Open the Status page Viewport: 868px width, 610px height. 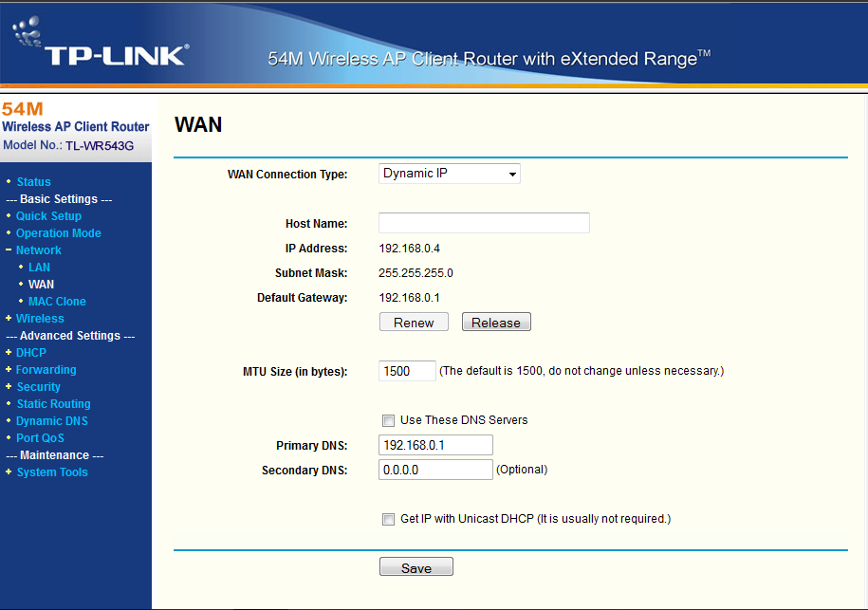34,182
